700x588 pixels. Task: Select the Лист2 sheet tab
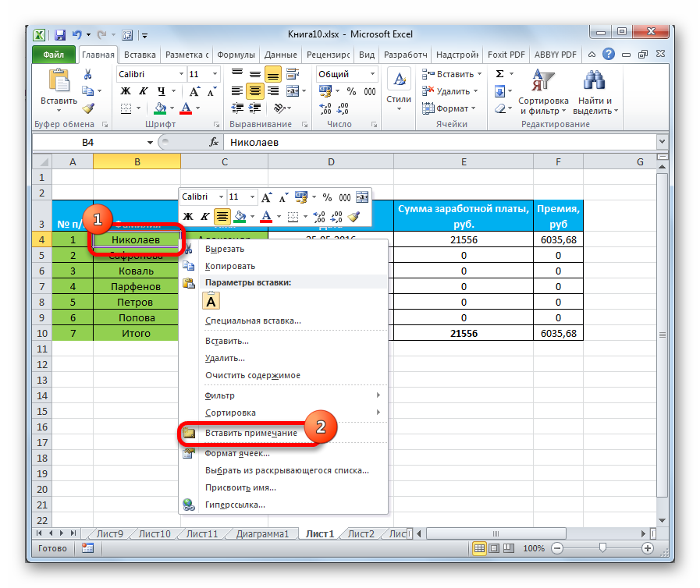coord(361,534)
